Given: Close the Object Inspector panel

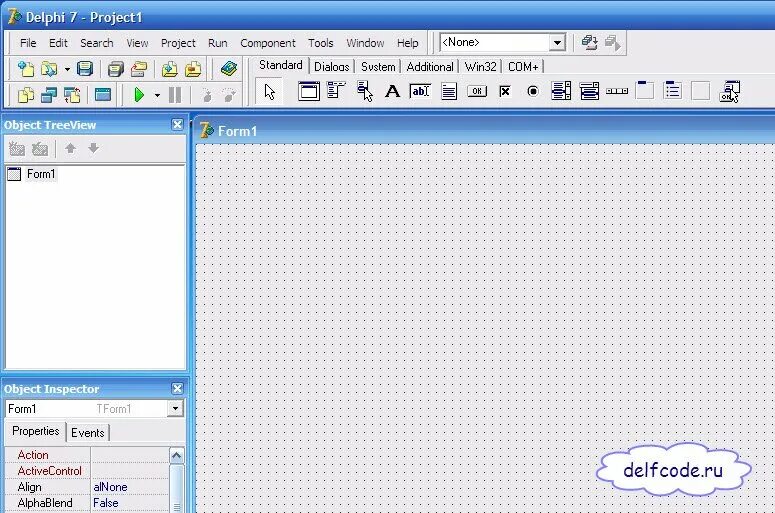Looking at the screenshot, I should [177, 388].
